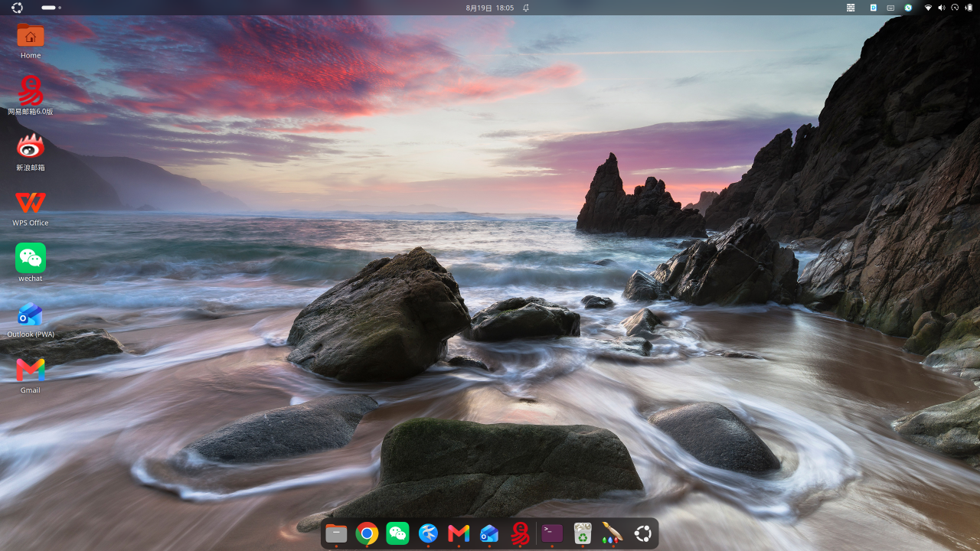Viewport: 980px width, 551px height.
Task: Show applications via dock Ubuntu logo
Action: [643, 533]
